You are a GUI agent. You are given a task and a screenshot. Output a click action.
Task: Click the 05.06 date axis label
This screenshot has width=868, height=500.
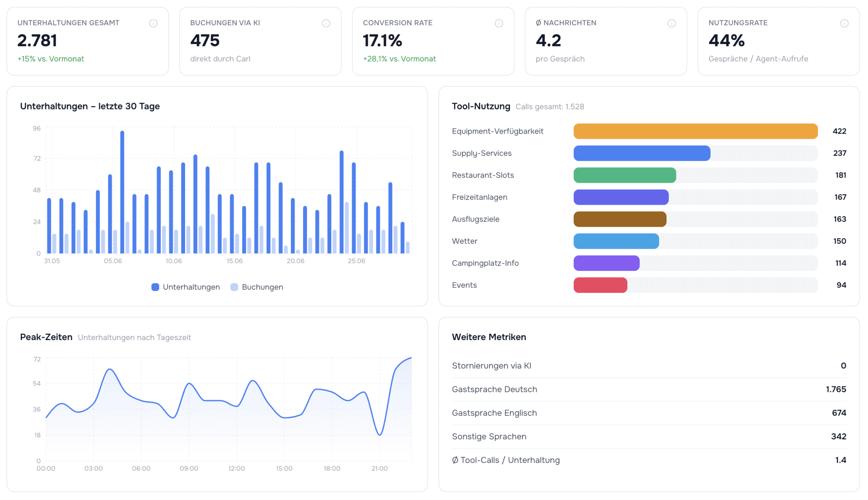click(x=113, y=261)
